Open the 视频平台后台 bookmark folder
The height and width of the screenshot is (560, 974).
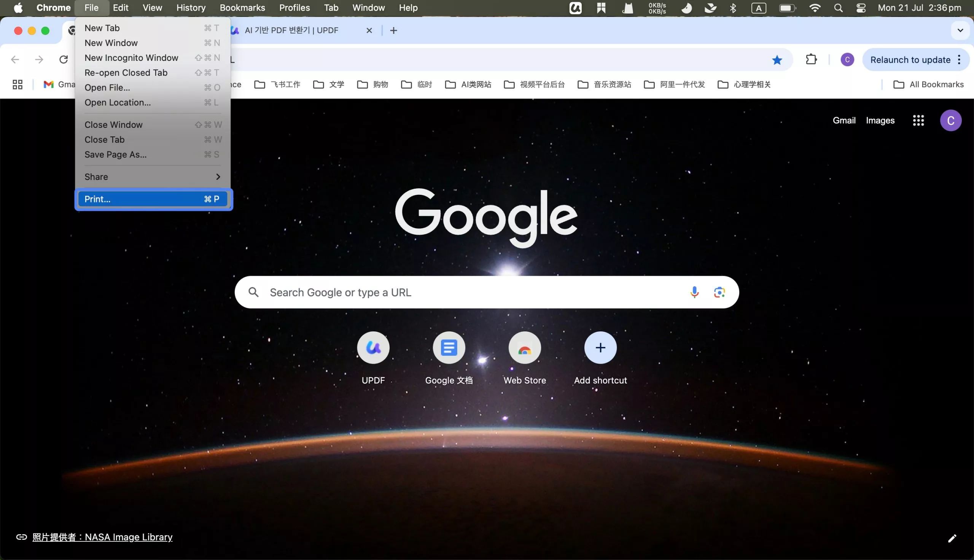click(534, 84)
